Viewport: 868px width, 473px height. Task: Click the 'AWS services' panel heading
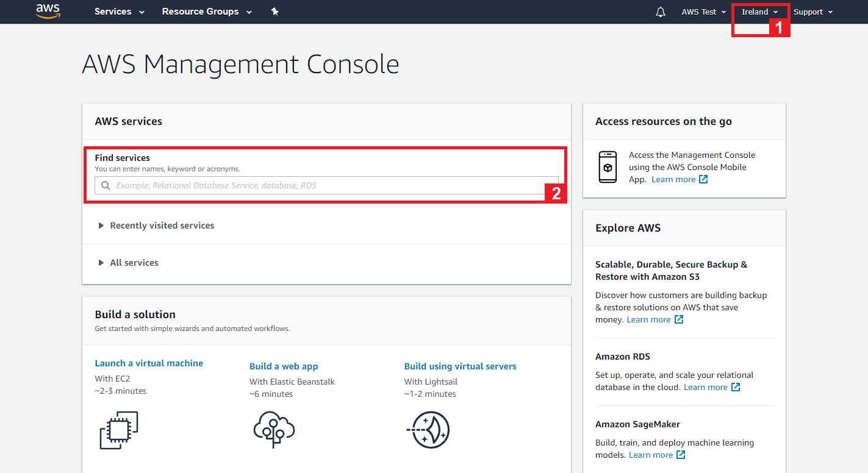[128, 121]
